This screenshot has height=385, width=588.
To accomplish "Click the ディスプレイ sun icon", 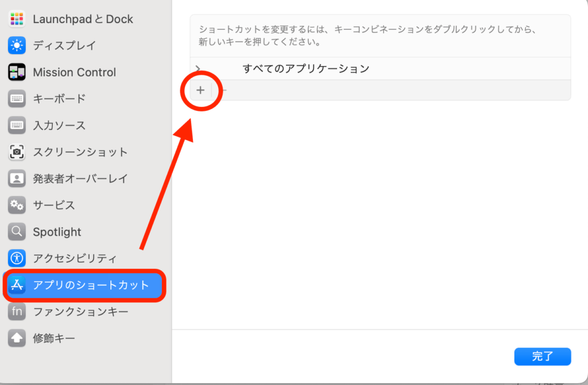I will click(17, 45).
